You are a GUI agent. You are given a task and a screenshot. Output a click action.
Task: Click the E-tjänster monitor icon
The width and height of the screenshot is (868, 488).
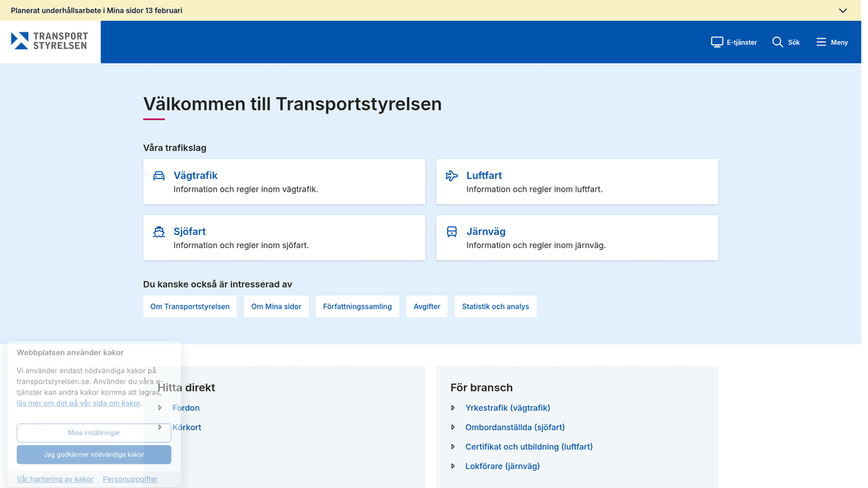[x=718, y=41]
